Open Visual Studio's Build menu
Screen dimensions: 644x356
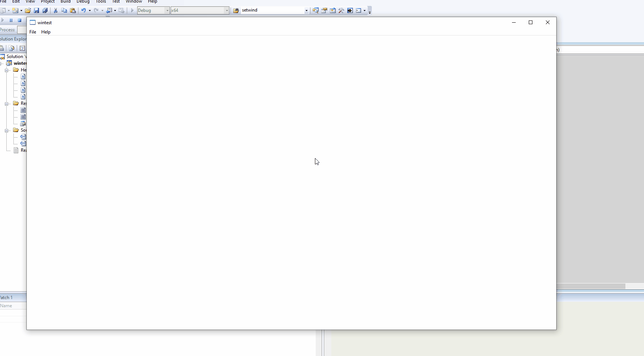pyautogui.click(x=65, y=1)
